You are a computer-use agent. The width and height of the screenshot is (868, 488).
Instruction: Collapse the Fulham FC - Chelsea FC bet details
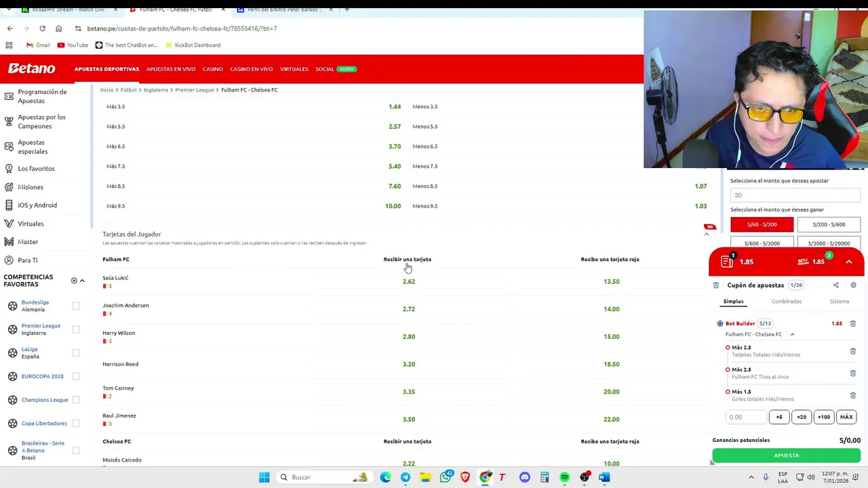792,334
